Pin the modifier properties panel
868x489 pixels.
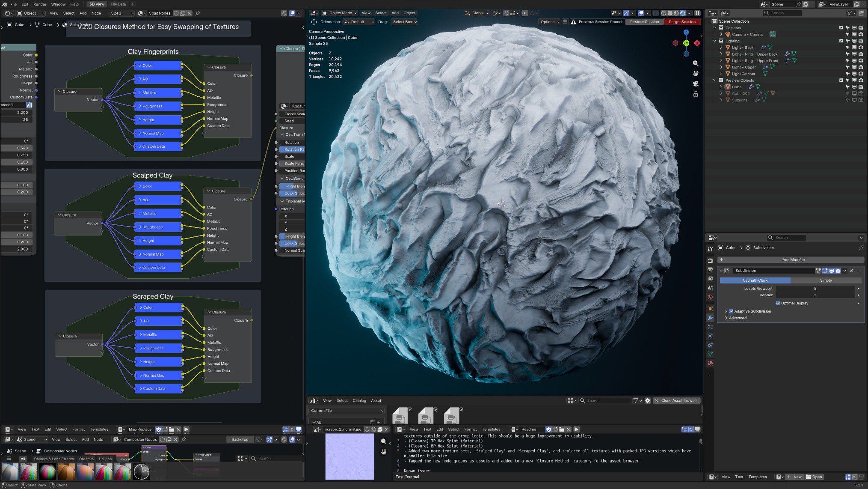point(861,248)
